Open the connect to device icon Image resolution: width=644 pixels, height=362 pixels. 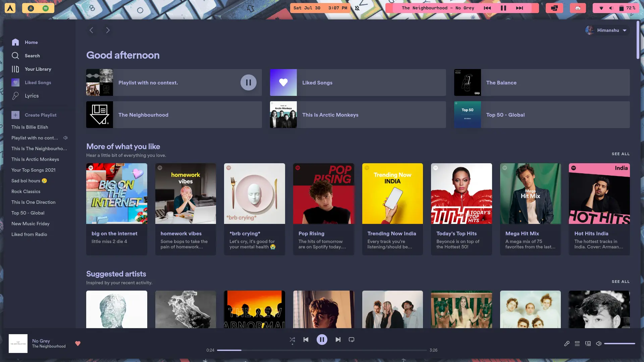[588, 344]
